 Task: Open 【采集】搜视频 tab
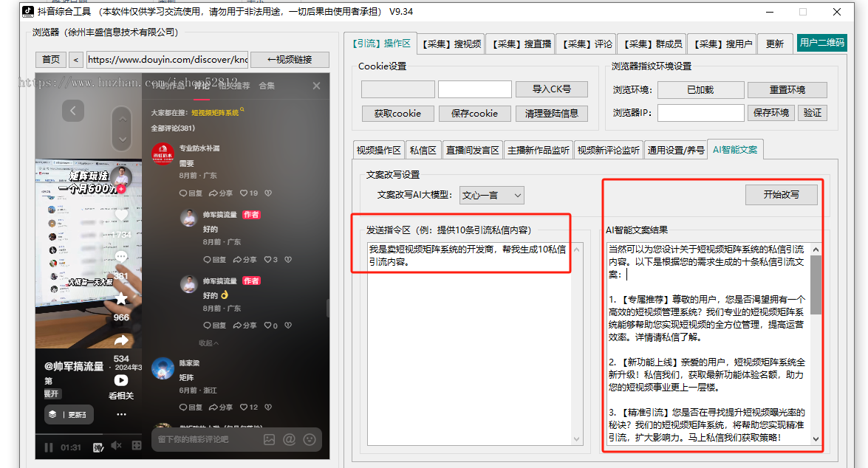point(451,44)
